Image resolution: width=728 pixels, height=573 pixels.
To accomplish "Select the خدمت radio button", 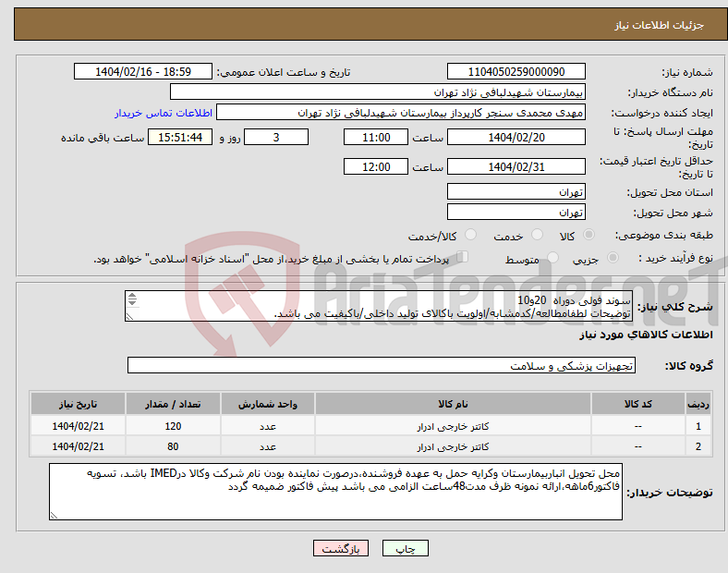I will (537, 235).
